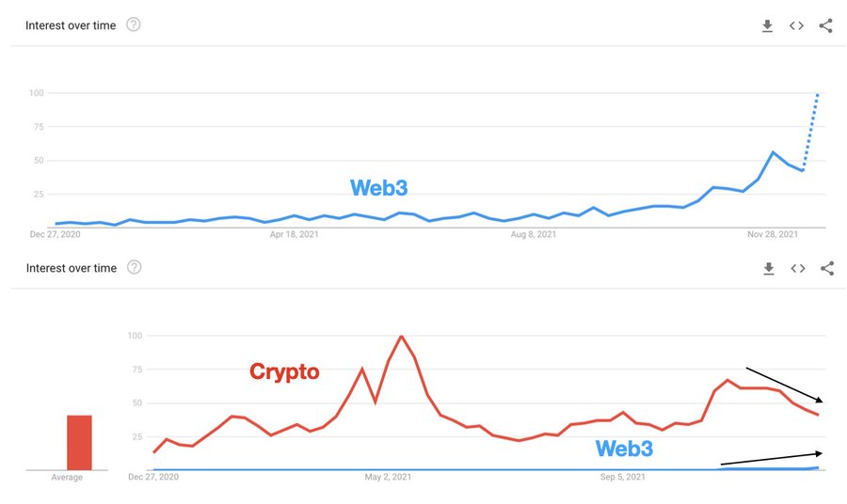
Task: Open embed code for bottom chart
Action: pos(798,268)
